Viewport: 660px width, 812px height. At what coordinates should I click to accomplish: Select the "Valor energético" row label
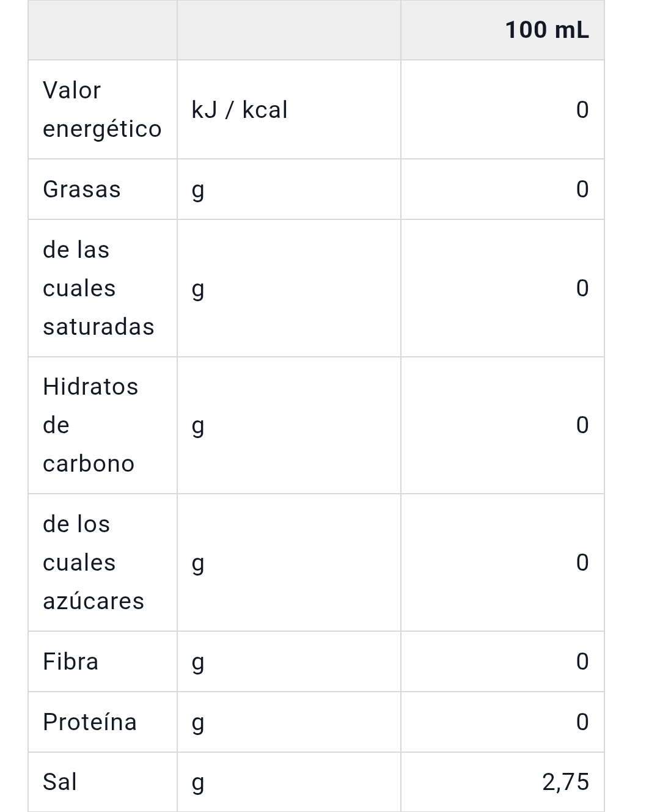pyautogui.click(x=102, y=109)
